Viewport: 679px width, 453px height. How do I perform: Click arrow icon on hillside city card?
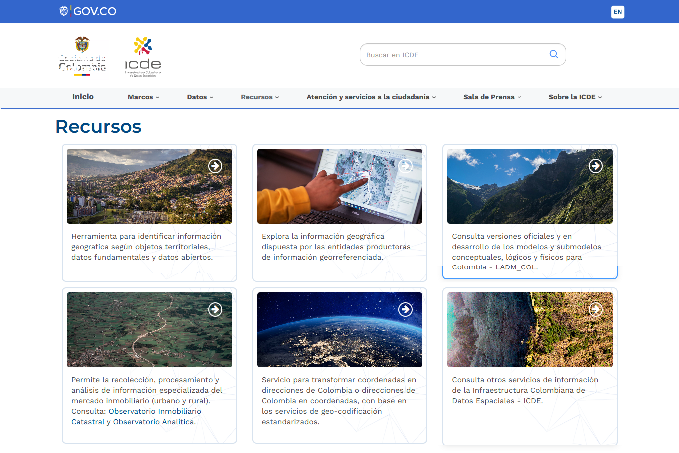[x=215, y=165]
